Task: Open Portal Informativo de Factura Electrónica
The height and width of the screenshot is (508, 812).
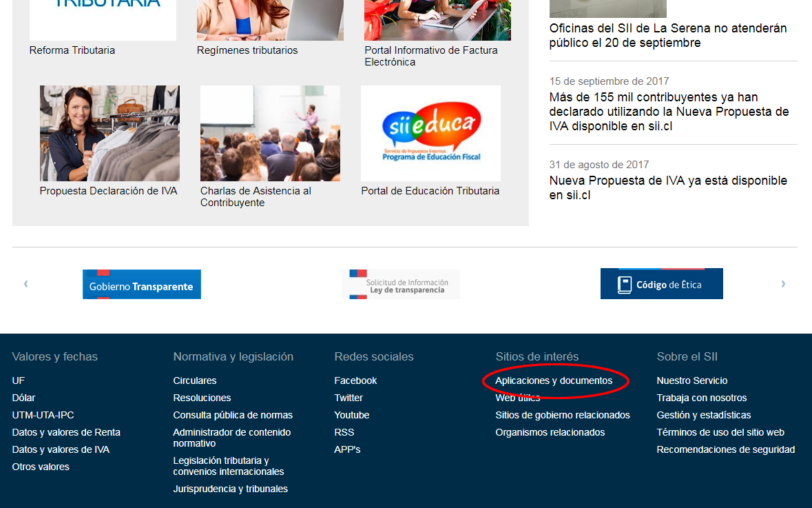Action: 431,56
